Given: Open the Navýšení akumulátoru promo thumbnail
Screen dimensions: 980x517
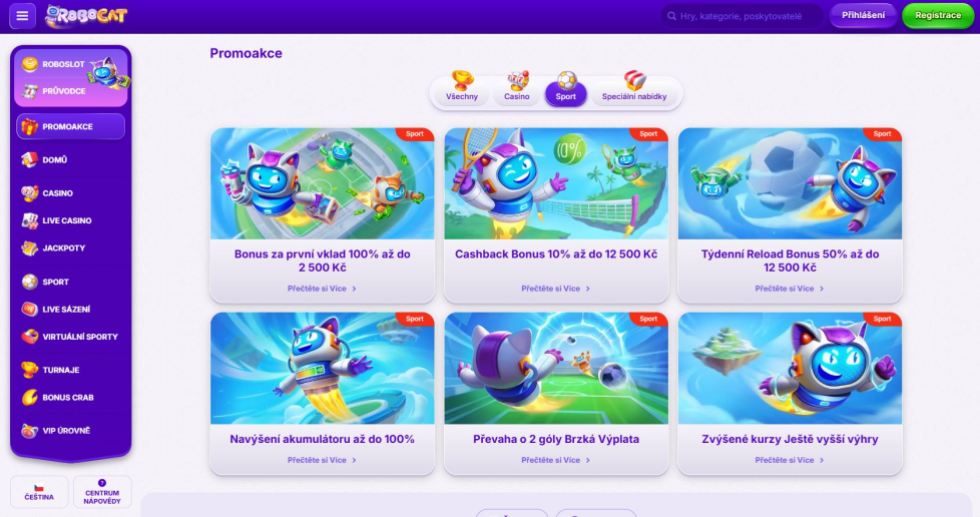Looking at the screenshot, I should [322, 369].
